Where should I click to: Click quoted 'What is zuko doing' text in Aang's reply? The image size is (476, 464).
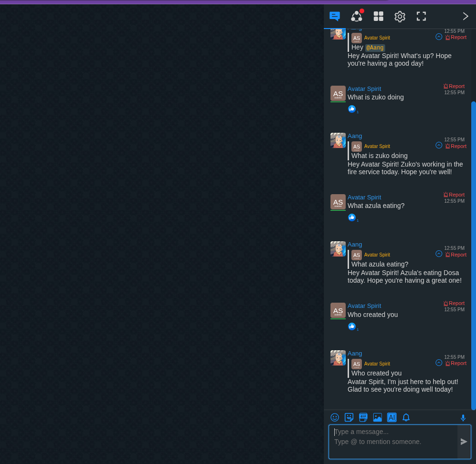[379, 156]
